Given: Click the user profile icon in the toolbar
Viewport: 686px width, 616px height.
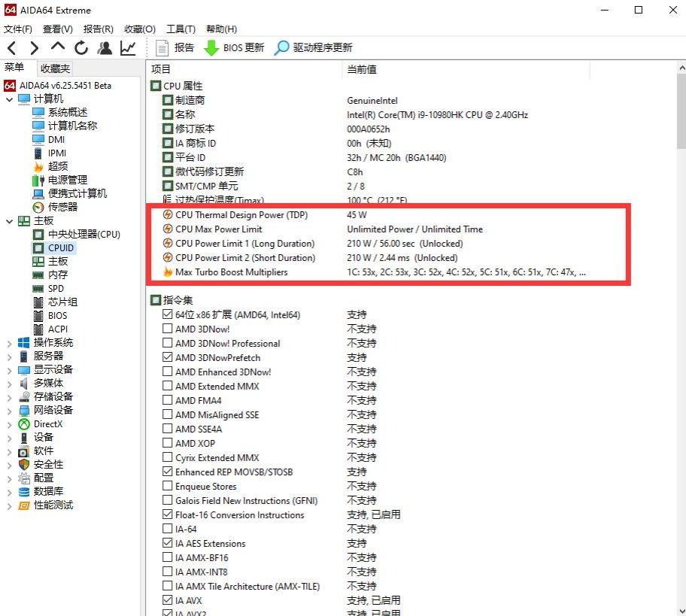Looking at the screenshot, I should pyautogui.click(x=105, y=47).
